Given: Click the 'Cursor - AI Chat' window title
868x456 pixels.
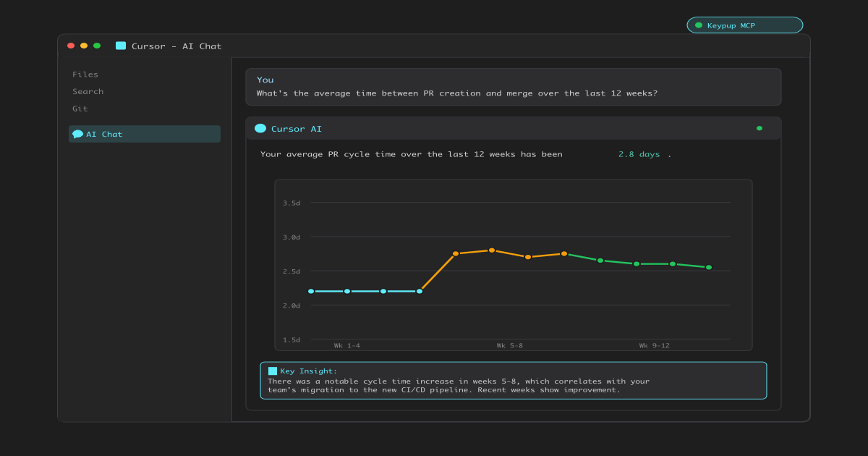Looking at the screenshot, I should (x=176, y=46).
